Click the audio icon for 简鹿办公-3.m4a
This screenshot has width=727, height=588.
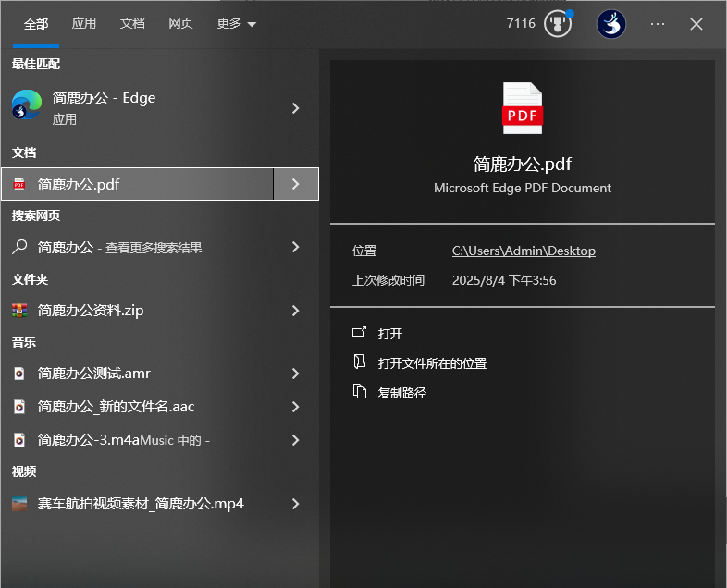[19, 440]
